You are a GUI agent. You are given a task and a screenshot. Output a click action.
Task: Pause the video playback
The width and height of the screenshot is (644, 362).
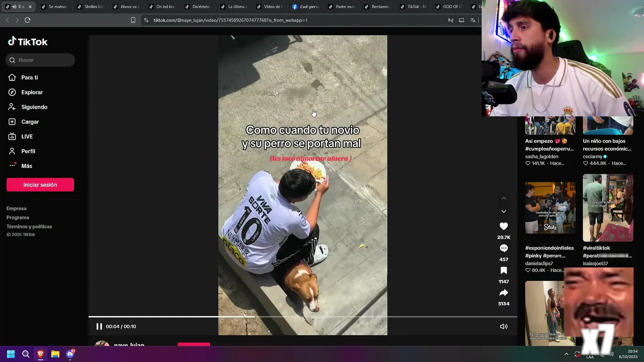[x=99, y=326]
